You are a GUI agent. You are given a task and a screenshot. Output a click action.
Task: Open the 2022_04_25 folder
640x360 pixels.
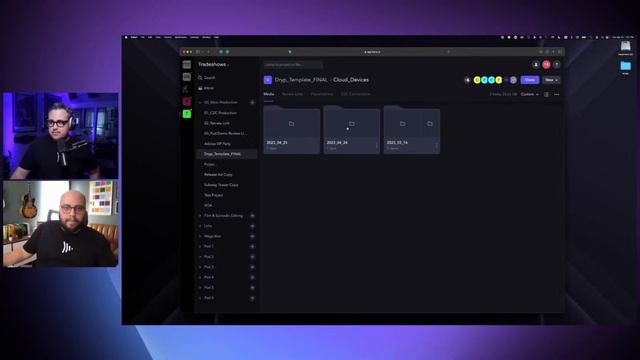291,130
